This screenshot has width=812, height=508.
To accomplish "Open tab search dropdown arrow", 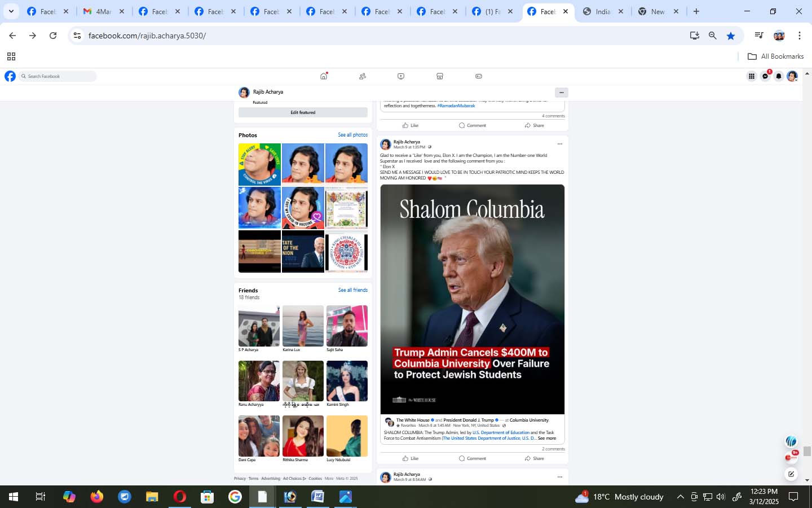I will pyautogui.click(x=11, y=11).
